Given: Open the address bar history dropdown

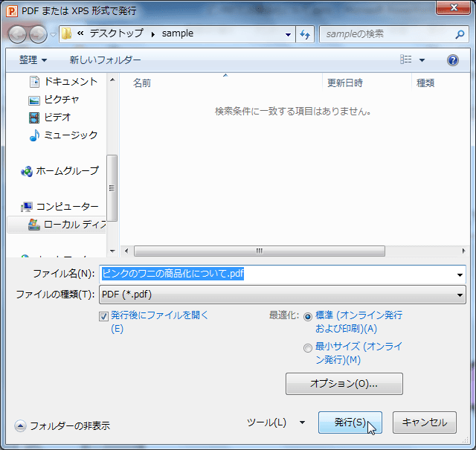Looking at the screenshot, I should [x=289, y=35].
